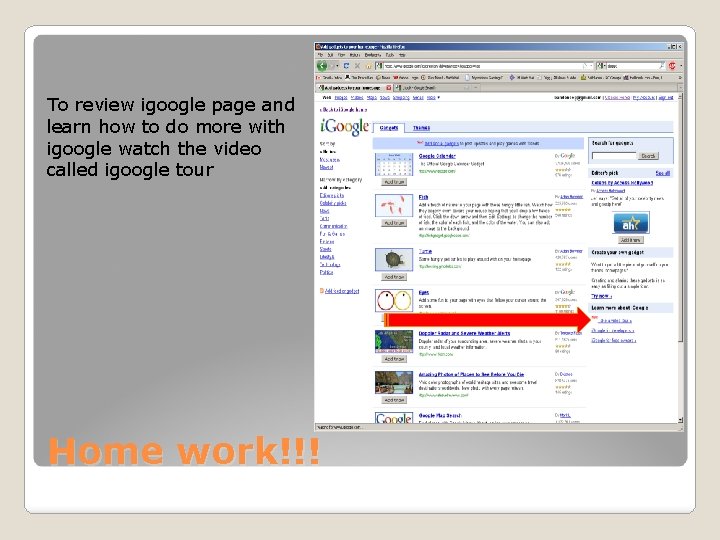Viewport: 720px width, 540px height.
Task: Click the News category link in sidebar
Action: pyautogui.click(x=324, y=211)
